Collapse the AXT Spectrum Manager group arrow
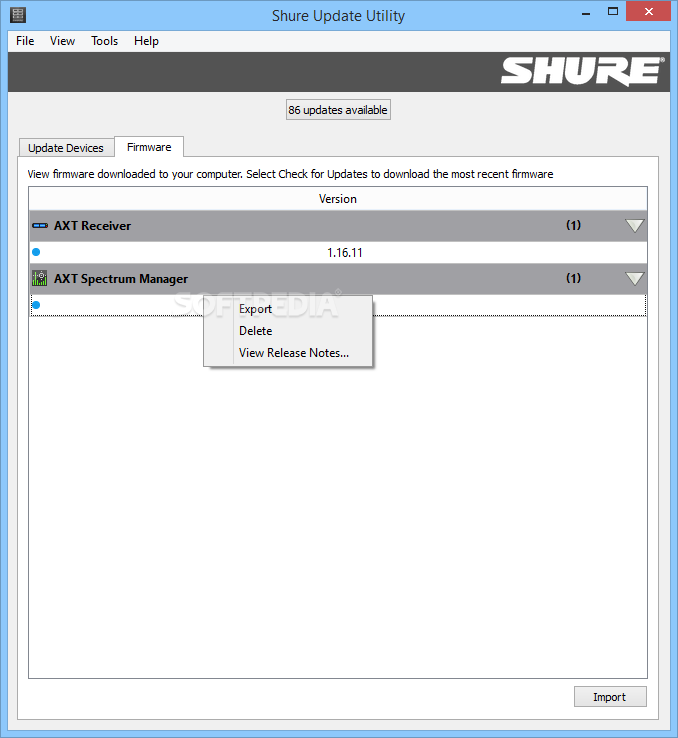This screenshot has height=738, width=678. click(x=635, y=279)
